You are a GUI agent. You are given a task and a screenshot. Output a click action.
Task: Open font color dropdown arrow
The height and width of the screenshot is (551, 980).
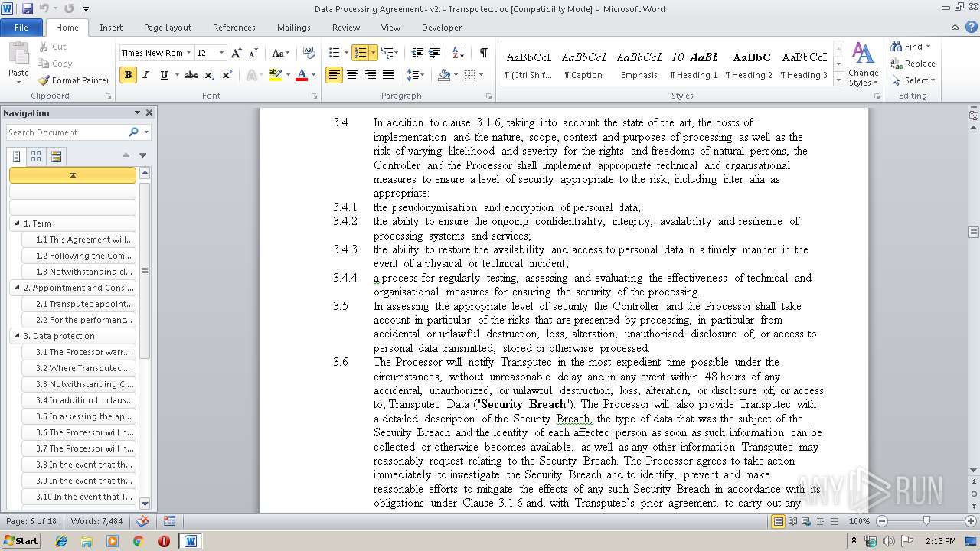[x=315, y=75]
